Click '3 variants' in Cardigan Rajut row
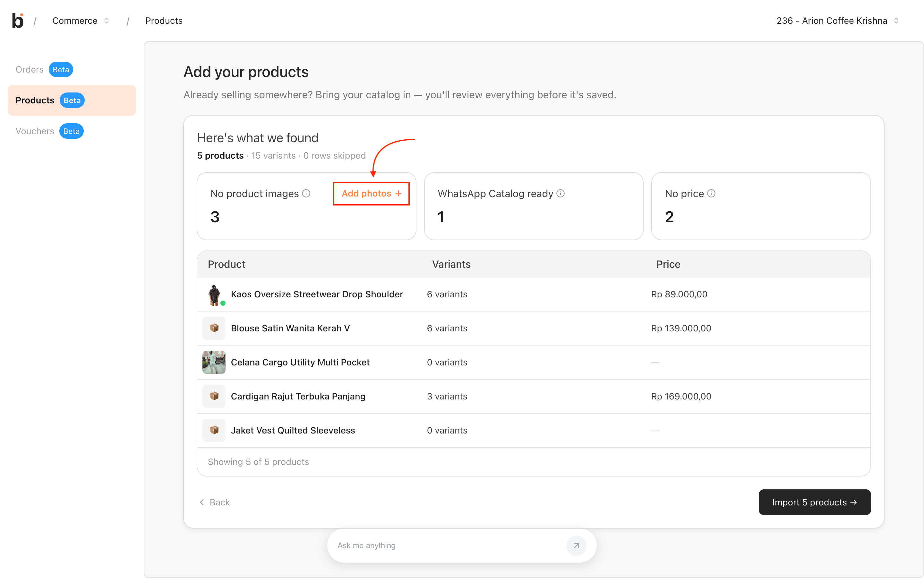 point(447,397)
